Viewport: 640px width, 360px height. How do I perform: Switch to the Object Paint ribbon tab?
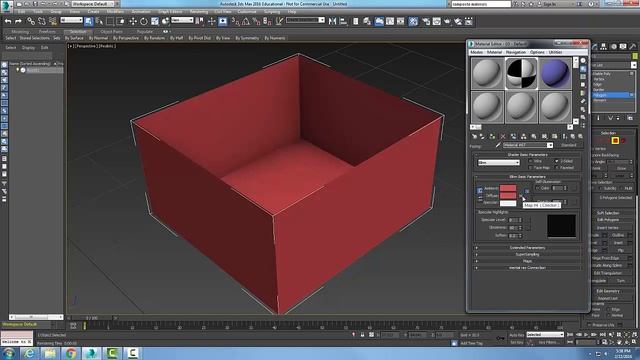pos(111,31)
